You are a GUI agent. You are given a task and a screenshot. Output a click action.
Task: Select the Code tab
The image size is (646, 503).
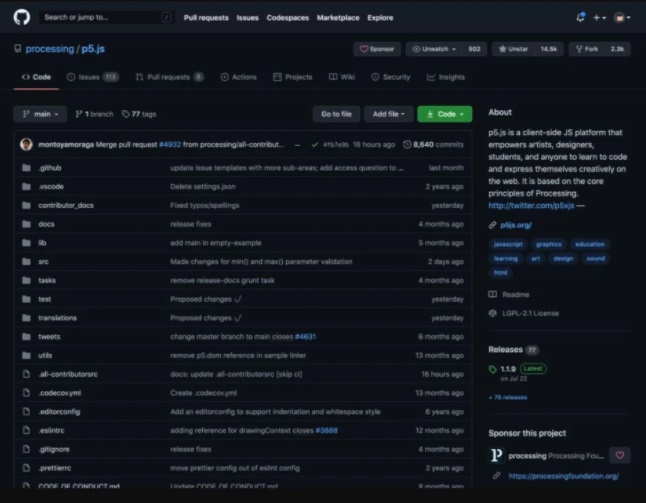coord(36,77)
